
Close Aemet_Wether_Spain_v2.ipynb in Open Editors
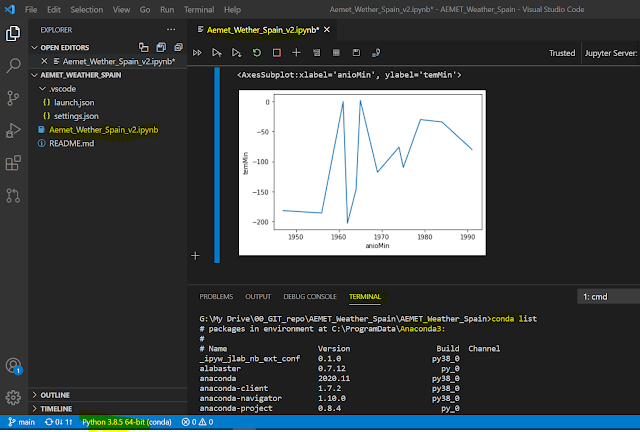pyautogui.click(x=44, y=61)
